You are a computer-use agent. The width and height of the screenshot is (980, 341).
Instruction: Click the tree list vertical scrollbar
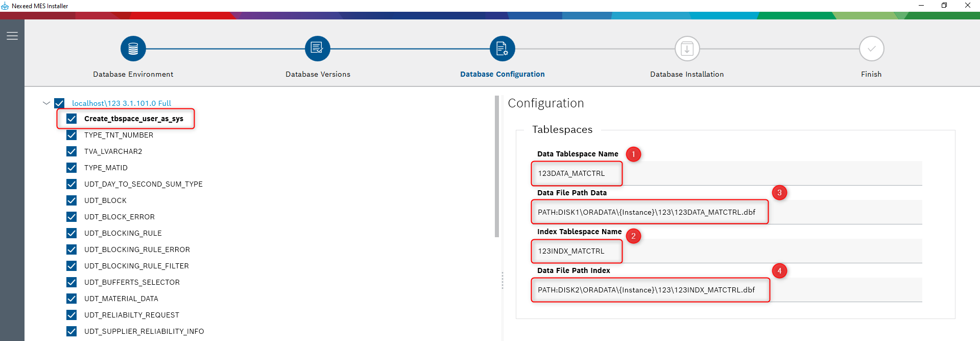pos(496,167)
